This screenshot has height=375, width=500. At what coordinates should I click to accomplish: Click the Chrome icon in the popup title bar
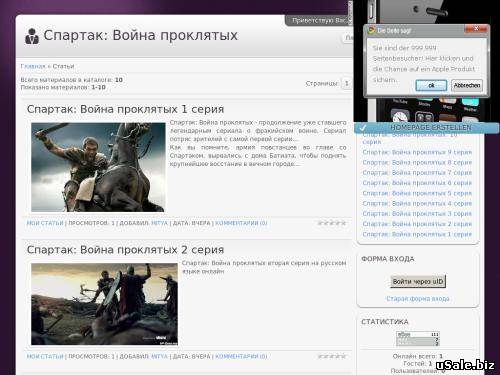[x=371, y=30]
